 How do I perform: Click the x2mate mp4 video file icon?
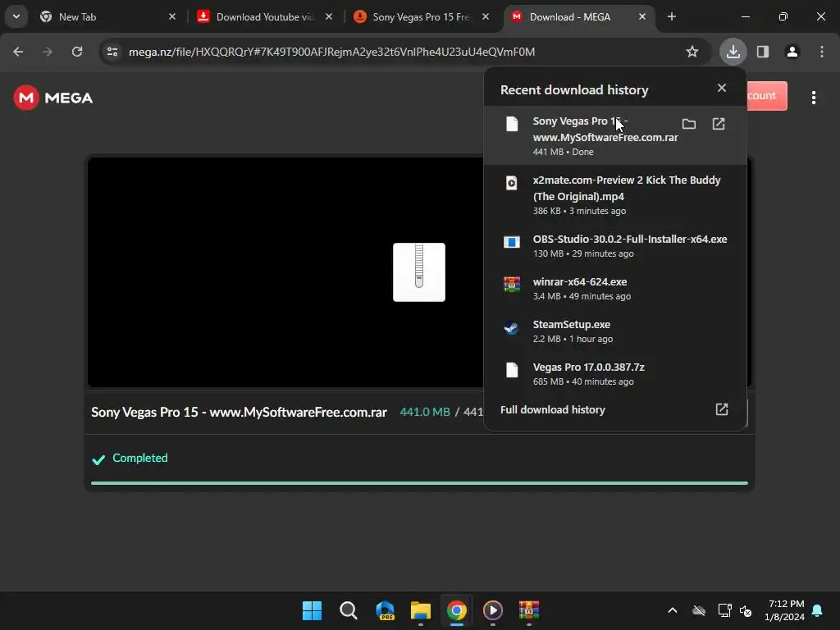[x=512, y=183]
